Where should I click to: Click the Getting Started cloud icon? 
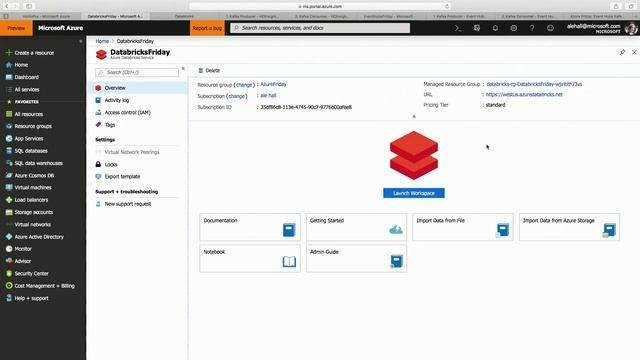click(396, 230)
